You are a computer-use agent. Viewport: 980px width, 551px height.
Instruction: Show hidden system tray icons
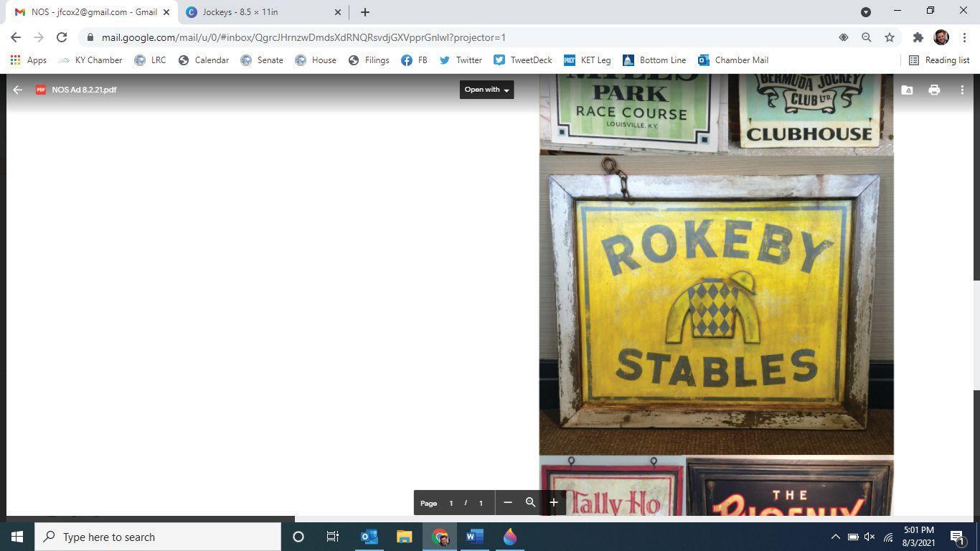835,537
